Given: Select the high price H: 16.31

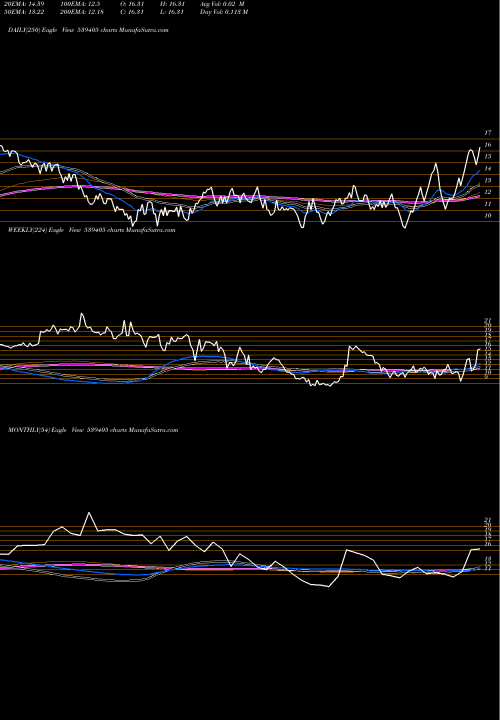Looking at the screenshot, I should pyautogui.click(x=170, y=4).
